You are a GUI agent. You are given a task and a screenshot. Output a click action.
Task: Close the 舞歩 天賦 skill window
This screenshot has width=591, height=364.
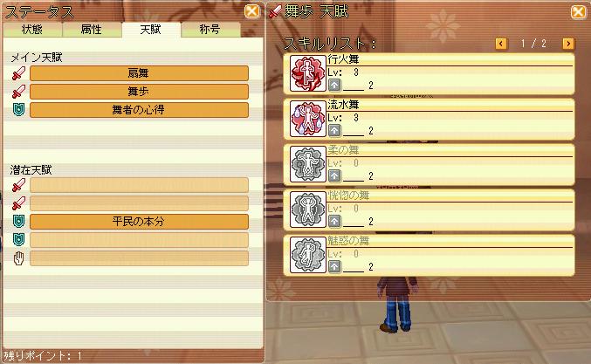[x=578, y=11]
